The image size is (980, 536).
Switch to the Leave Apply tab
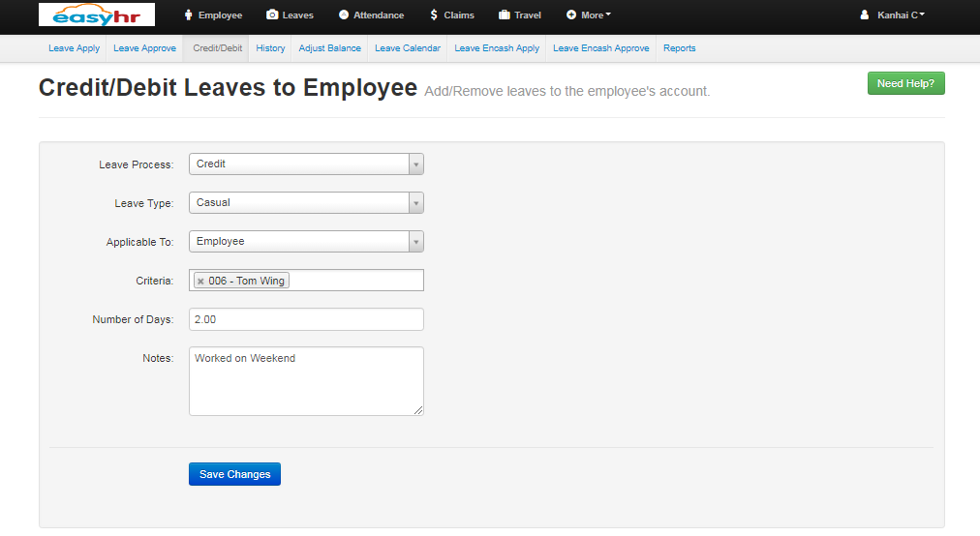pos(75,48)
